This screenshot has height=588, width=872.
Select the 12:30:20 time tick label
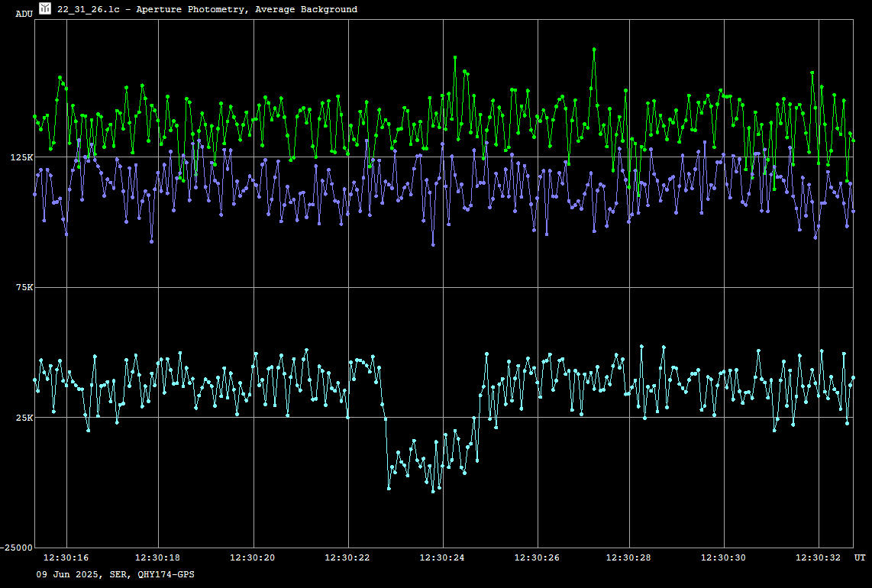pos(253,558)
